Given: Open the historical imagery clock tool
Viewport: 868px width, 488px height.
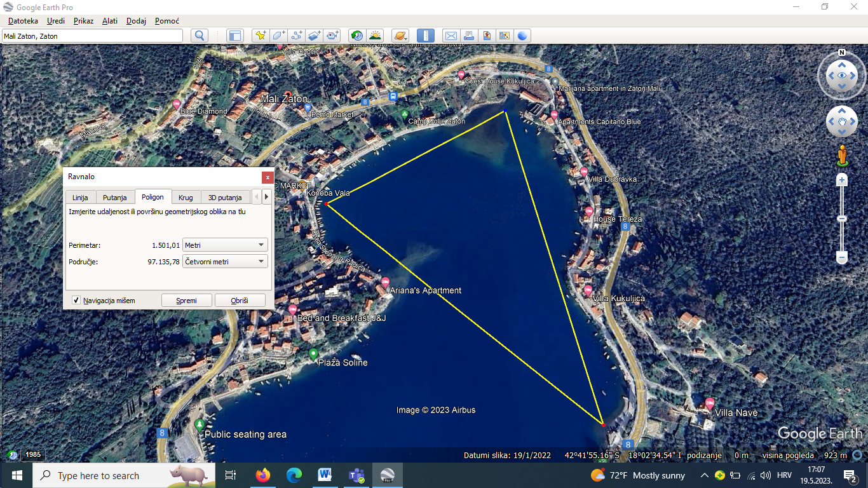Looking at the screenshot, I should (357, 36).
